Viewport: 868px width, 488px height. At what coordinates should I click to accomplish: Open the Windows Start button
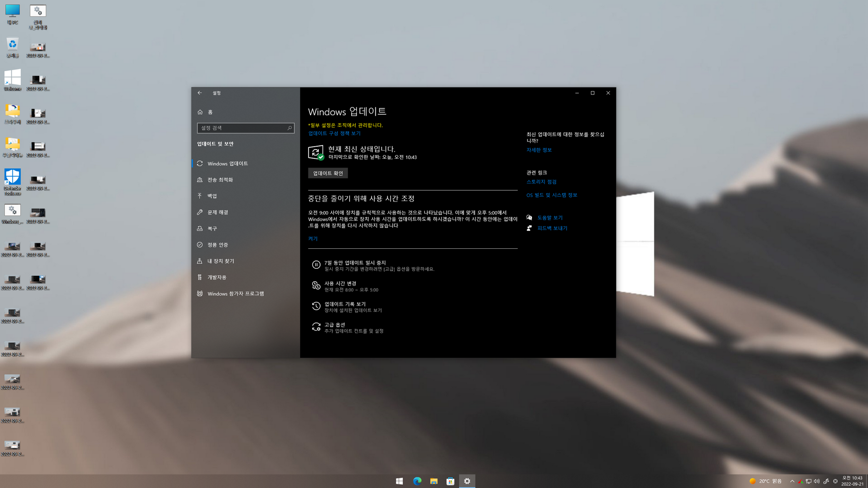tap(399, 481)
